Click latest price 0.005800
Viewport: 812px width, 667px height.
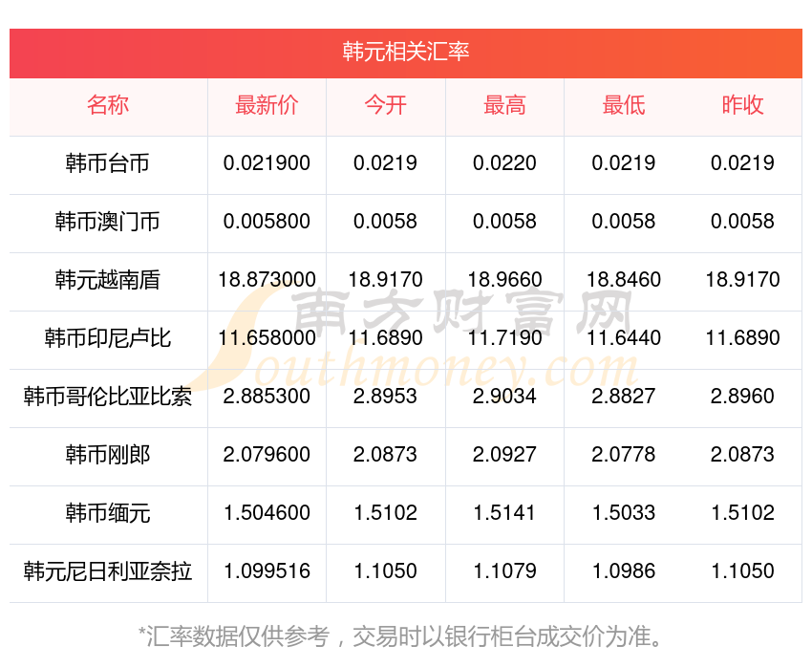[267, 222]
